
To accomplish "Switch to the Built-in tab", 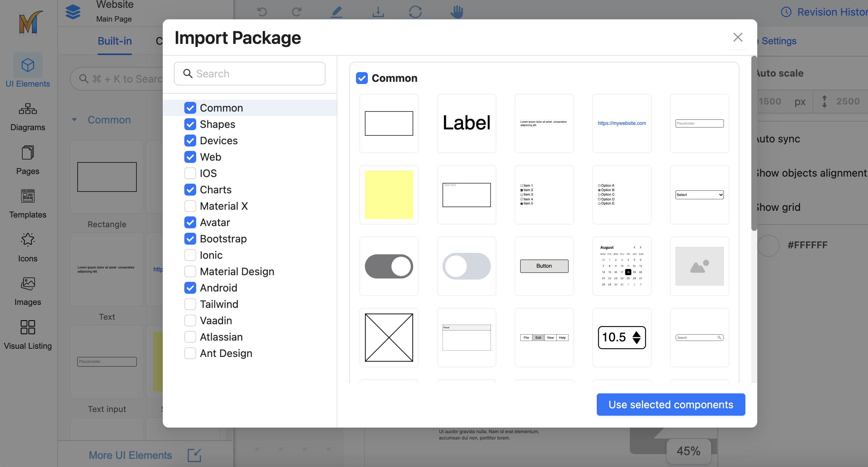I will point(114,41).
